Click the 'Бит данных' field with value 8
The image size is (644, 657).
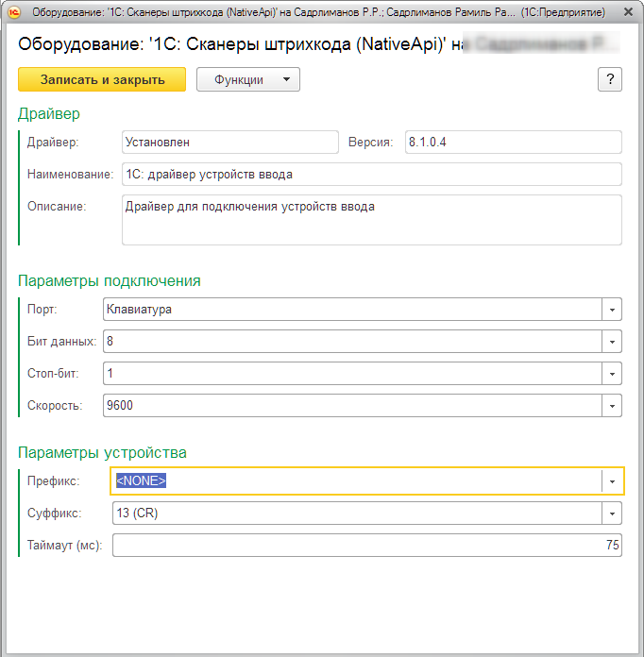[352, 342]
